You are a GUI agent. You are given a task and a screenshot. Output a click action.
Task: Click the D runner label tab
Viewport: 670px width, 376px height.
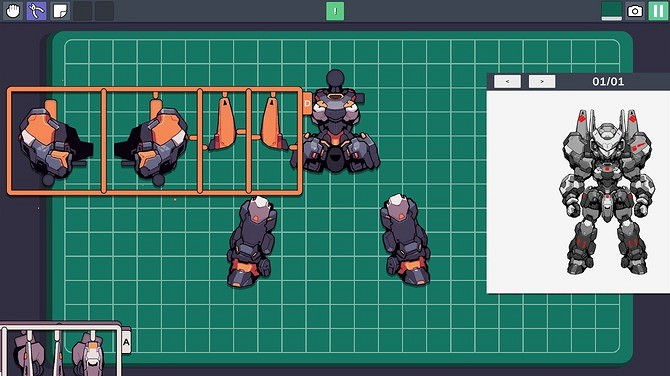(x=307, y=104)
